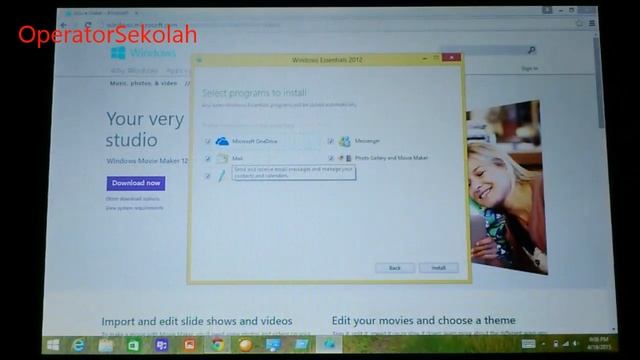Click 'Edit your movies and choose a theme'
The image size is (640, 360).
click(424, 320)
